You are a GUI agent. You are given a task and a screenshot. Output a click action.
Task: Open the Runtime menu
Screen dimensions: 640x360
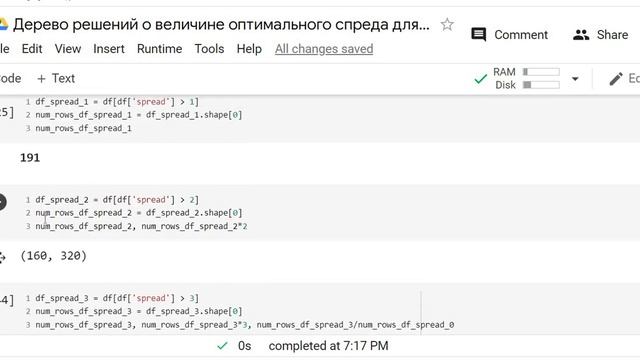(x=160, y=49)
